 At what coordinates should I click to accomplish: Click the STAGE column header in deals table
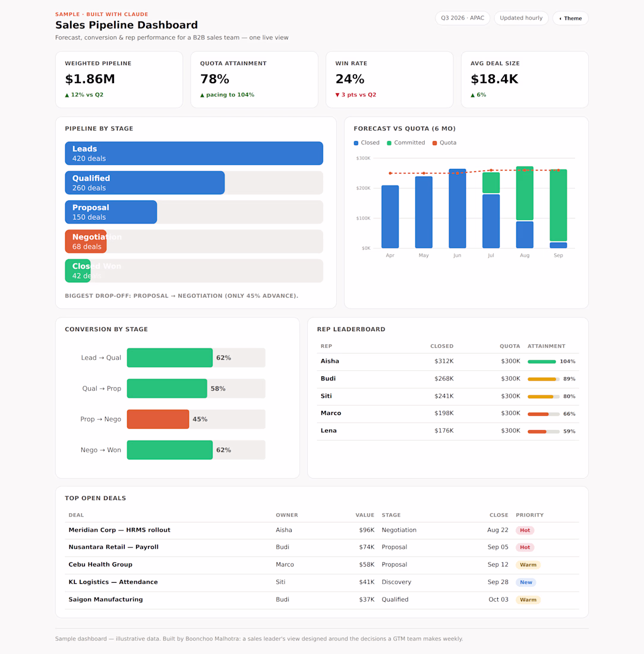(x=391, y=515)
